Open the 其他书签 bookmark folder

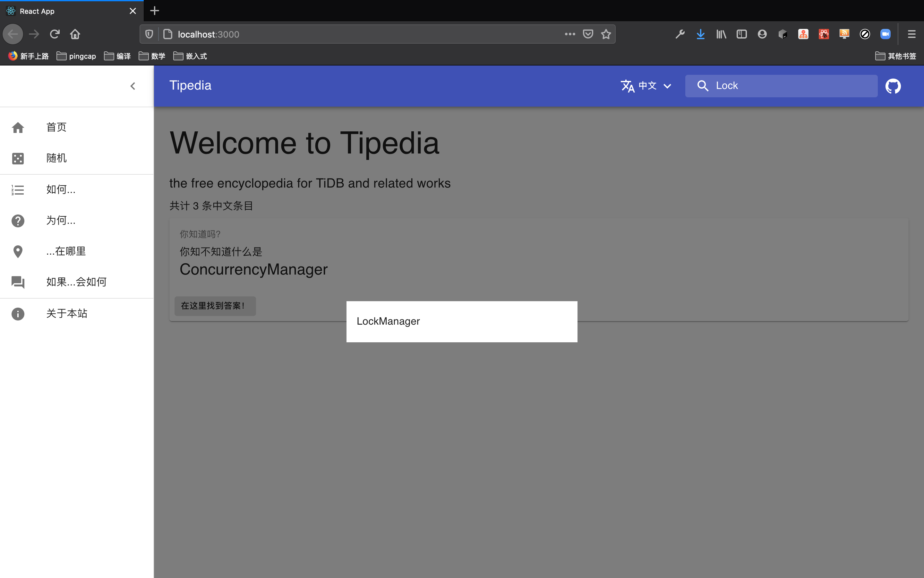895,56
